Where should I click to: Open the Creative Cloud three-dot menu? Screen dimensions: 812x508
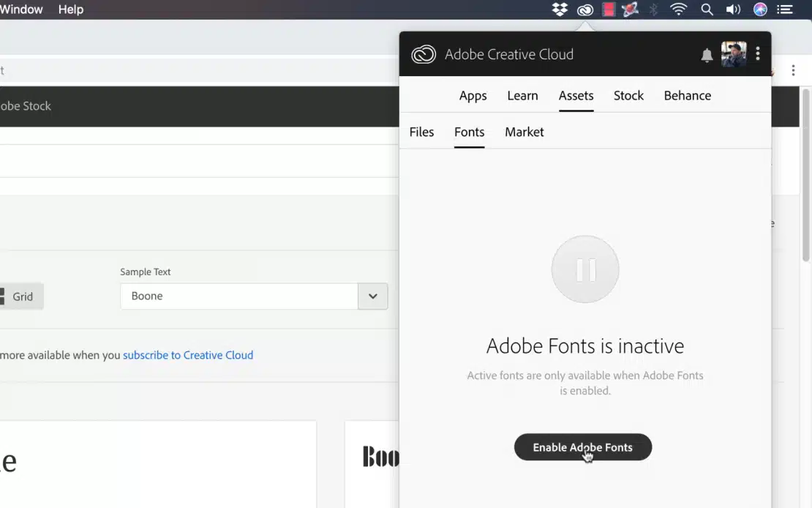(758, 54)
